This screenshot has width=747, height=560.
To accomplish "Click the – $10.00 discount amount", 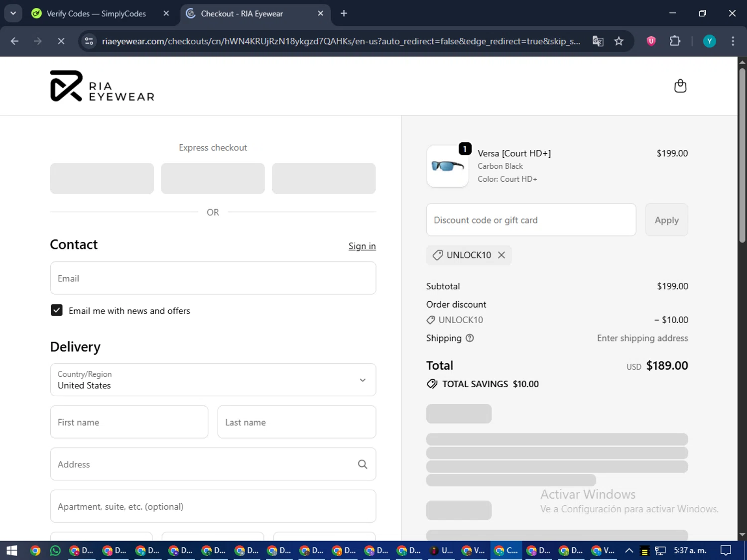I will (671, 320).
